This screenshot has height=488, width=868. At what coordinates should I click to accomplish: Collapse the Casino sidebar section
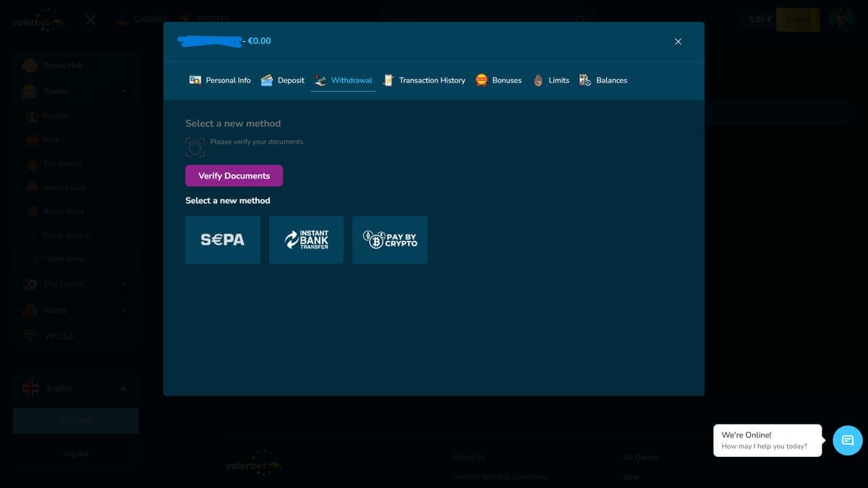[x=124, y=91]
